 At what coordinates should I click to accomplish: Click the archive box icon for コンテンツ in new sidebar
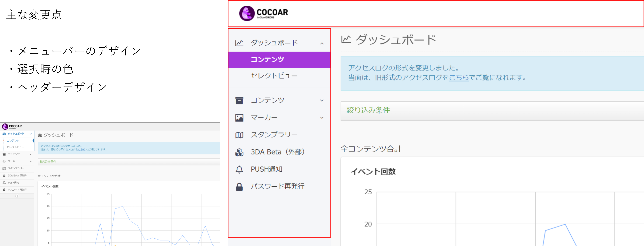[x=239, y=101]
